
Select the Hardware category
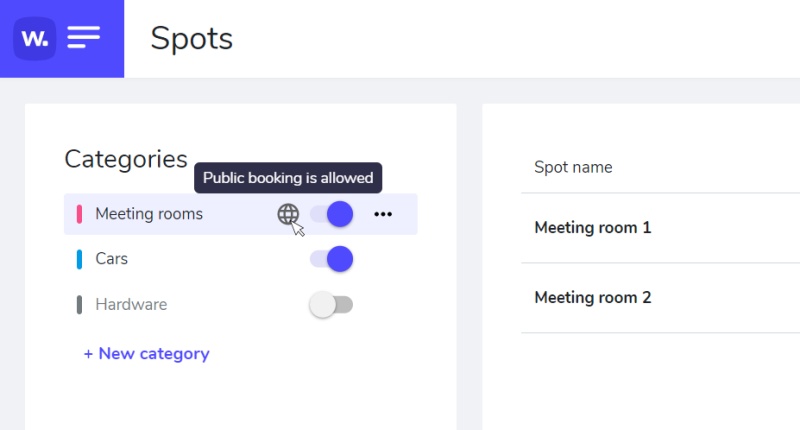pos(131,304)
